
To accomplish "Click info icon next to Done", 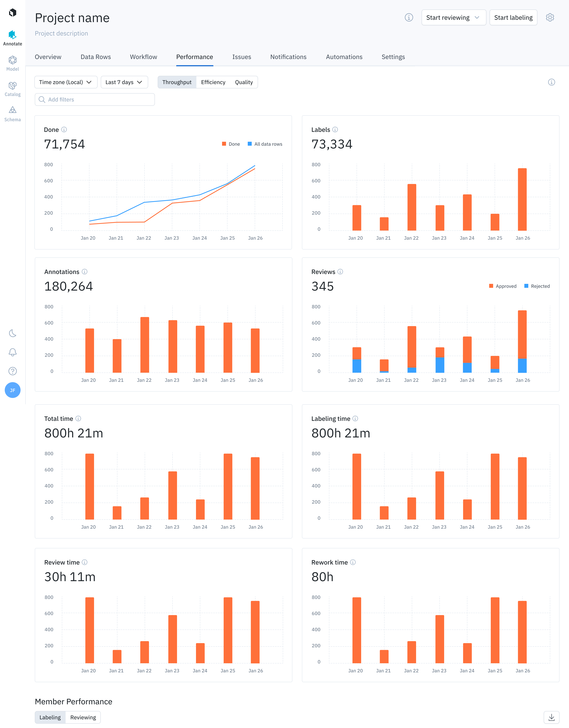I will click(x=64, y=130).
